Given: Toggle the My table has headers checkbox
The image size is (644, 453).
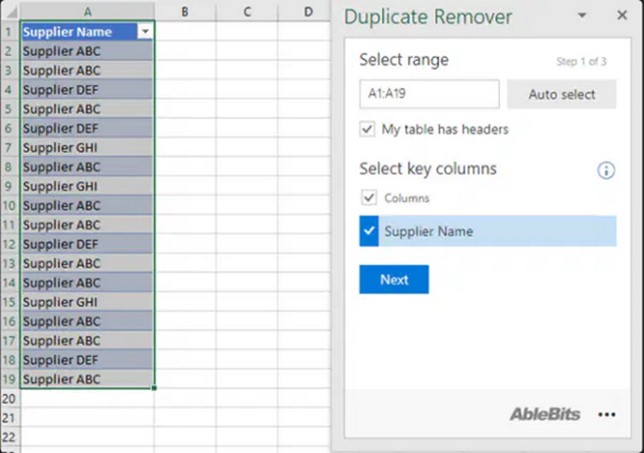Looking at the screenshot, I should click(x=367, y=129).
